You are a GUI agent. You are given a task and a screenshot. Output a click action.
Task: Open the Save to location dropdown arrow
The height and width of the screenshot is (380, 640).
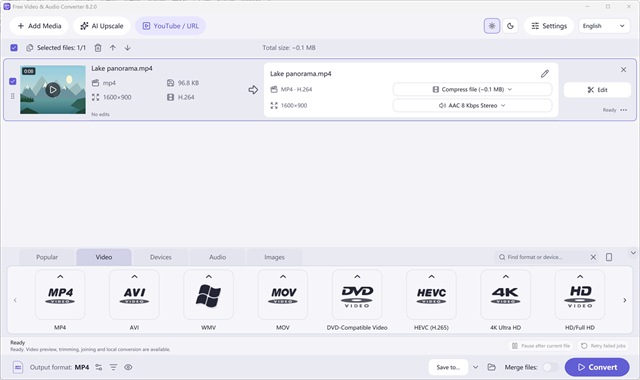pos(476,367)
